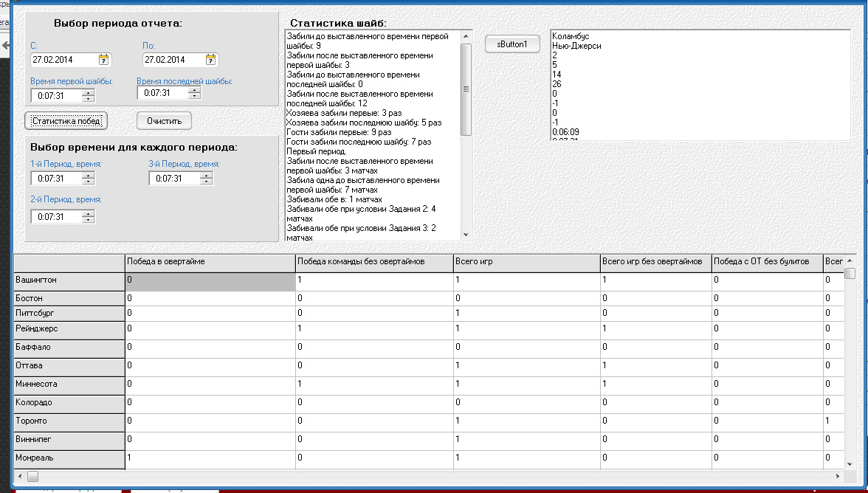The width and height of the screenshot is (868, 493).
Task: Select column header Всего игр
Action: point(526,263)
